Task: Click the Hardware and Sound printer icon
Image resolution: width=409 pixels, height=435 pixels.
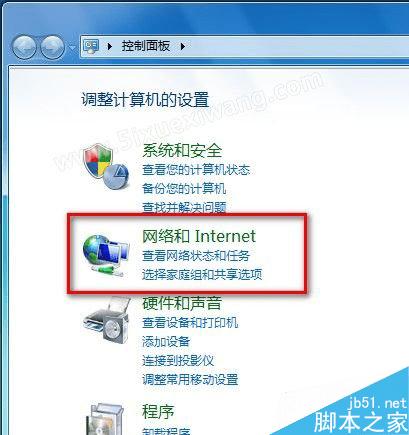Action: (106, 322)
